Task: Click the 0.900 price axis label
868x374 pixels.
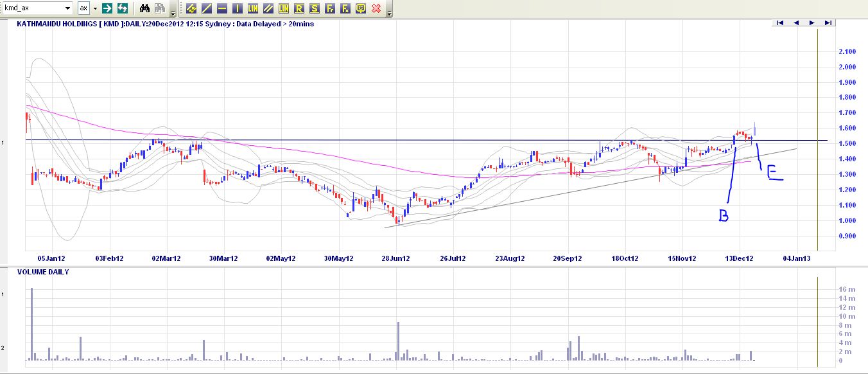Action: (847, 236)
